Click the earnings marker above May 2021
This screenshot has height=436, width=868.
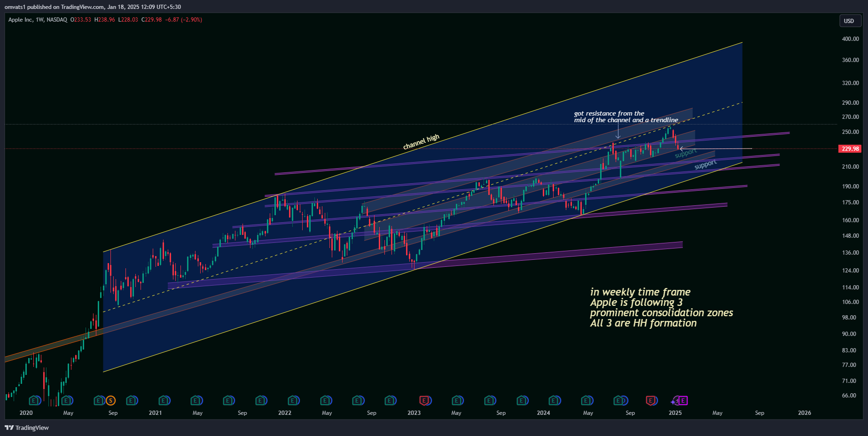pos(195,401)
